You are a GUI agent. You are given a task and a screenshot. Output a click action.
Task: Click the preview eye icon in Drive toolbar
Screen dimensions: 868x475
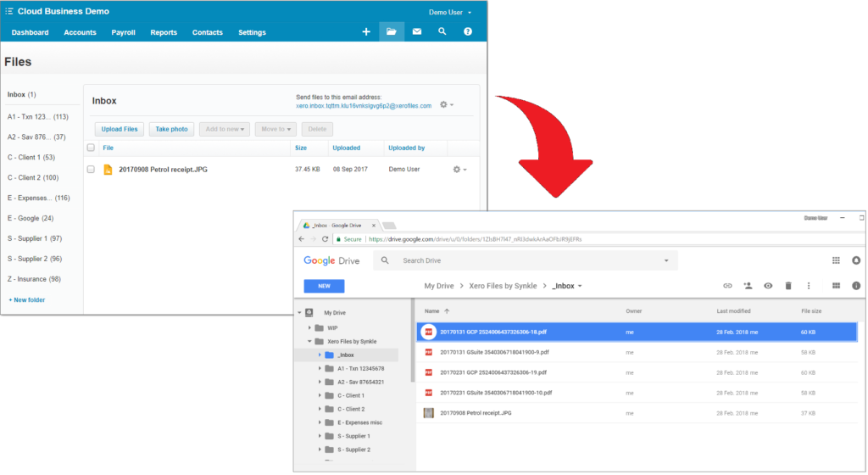(768, 286)
